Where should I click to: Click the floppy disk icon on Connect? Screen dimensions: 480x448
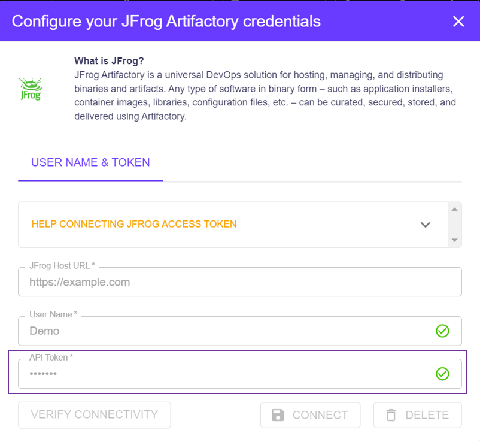pyautogui.click(x=278, y=415)
